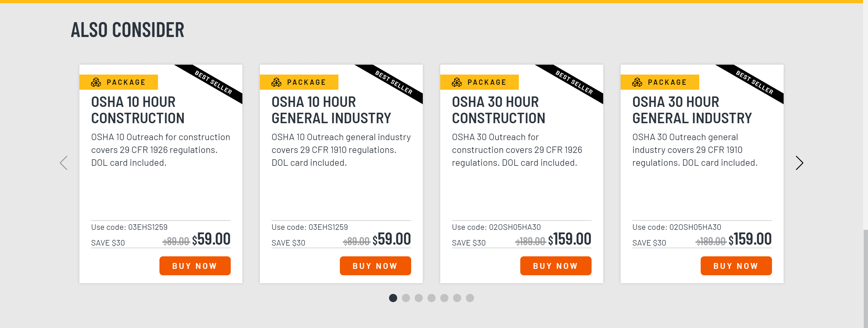Click the $59.00 price on OSHA 10 Hour General Industry
Image resolution: width=868 pixels, height=328 pixels.
coord(392,239)
